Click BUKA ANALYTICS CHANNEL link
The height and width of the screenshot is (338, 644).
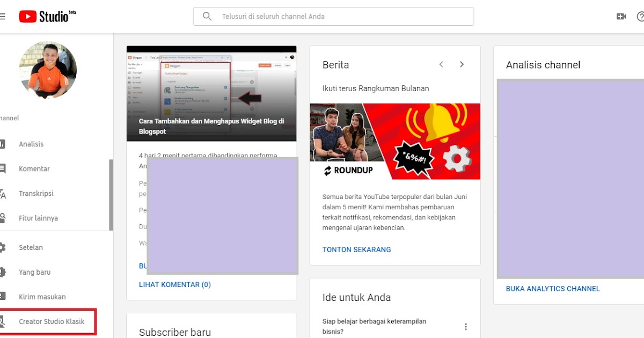point(553,289)
